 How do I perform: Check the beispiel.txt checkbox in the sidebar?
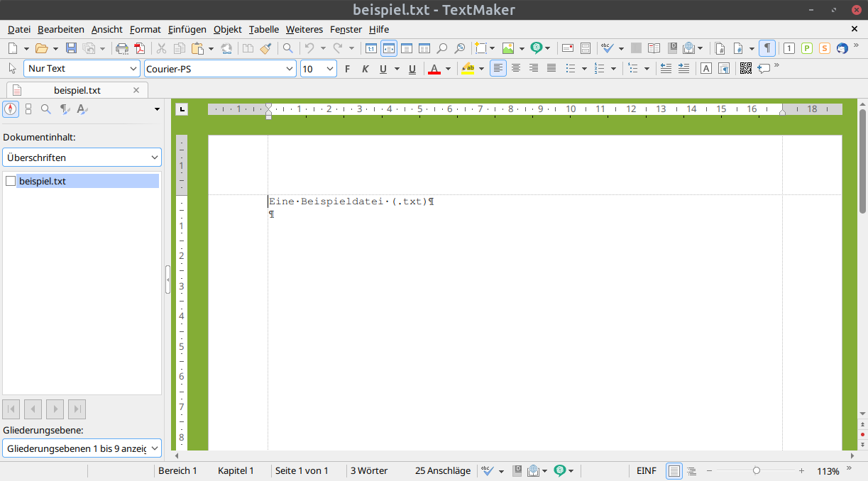[x=11, y=181]
